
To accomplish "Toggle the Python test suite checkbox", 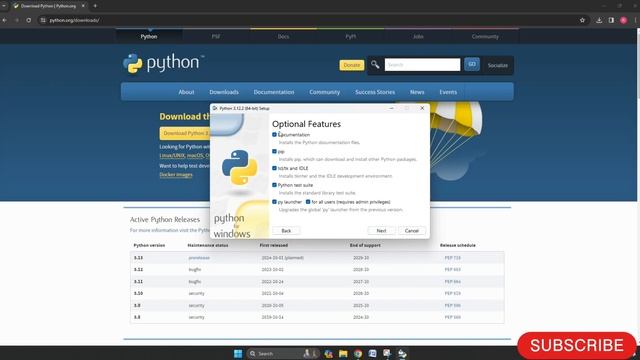I will pyautogui.click(x=274, y=185).
